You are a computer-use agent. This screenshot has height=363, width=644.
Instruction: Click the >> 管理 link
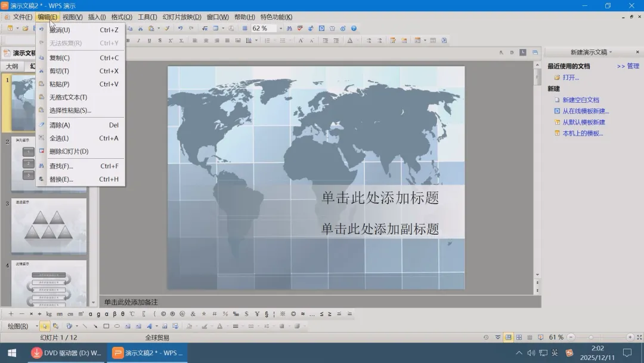(628, 66)
